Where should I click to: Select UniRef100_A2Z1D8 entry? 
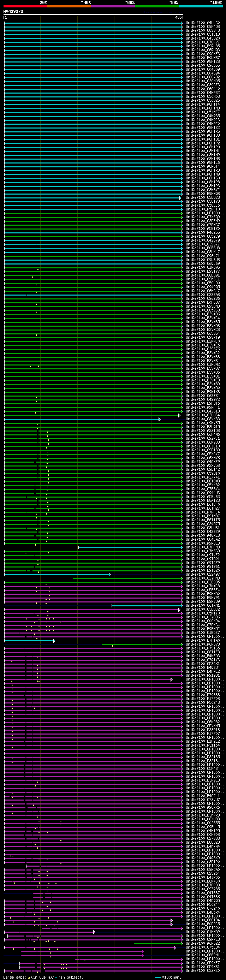pyautogui.click(x=203, y=431)
